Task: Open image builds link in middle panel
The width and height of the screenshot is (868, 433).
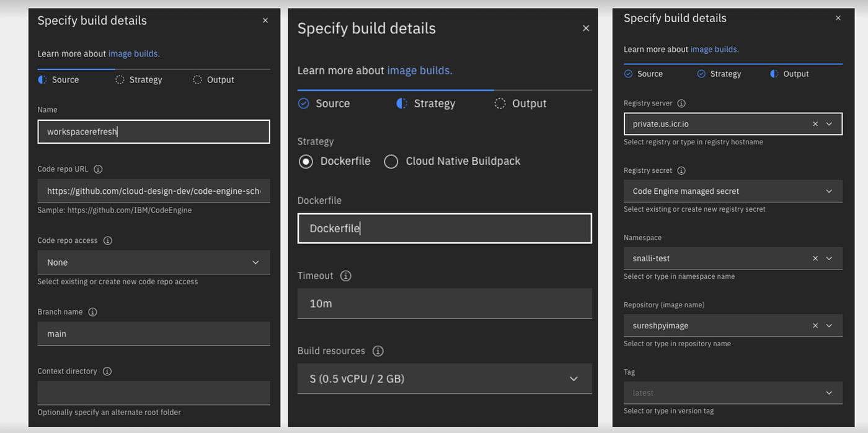Action: pos(420,71)
